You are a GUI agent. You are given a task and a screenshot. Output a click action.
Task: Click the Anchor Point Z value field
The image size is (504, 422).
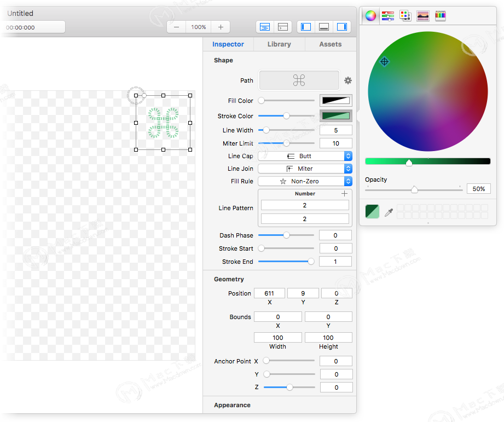pyautogui.click(x=336, y=388)
